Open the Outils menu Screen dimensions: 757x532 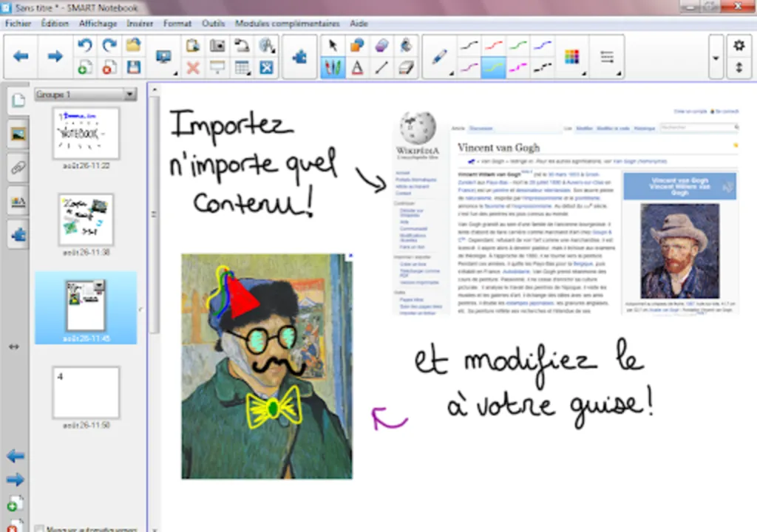pyautogui.click(x=213, y=23)
